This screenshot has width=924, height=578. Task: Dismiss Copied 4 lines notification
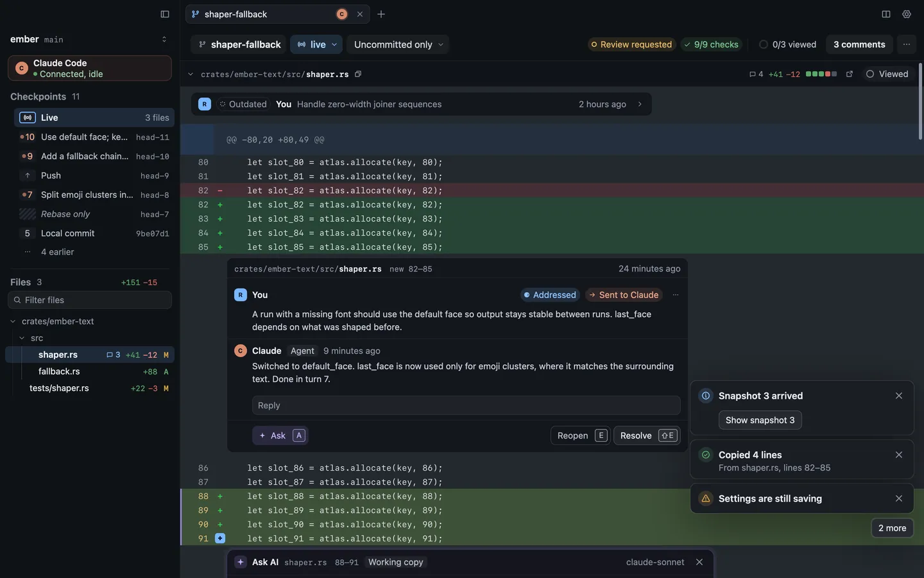(899, 455)
